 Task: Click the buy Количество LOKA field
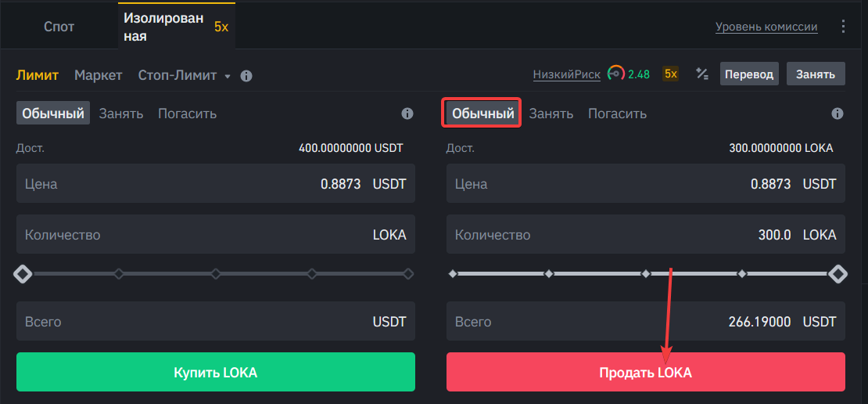pyautogui.click(x=216, y=235)
